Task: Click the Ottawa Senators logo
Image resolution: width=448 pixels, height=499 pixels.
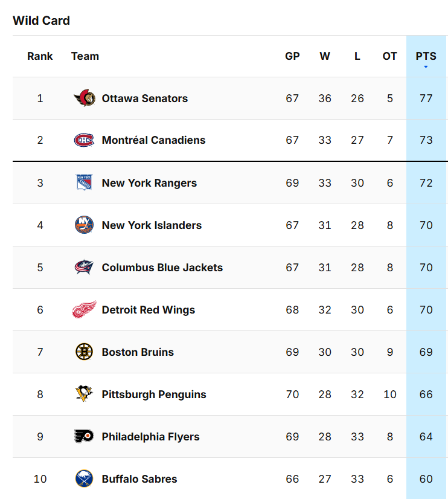Action: (85, 98)
